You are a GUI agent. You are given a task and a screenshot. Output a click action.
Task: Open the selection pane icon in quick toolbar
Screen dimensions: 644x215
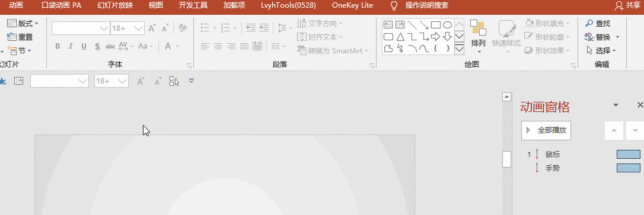pyautogui.click(x=174, y=81)
